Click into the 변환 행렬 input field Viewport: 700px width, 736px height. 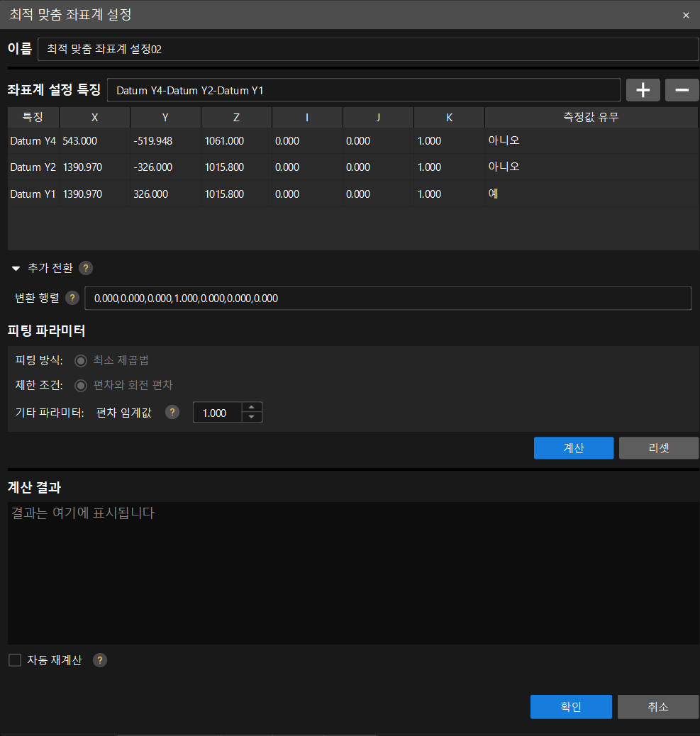coord(388,298)
